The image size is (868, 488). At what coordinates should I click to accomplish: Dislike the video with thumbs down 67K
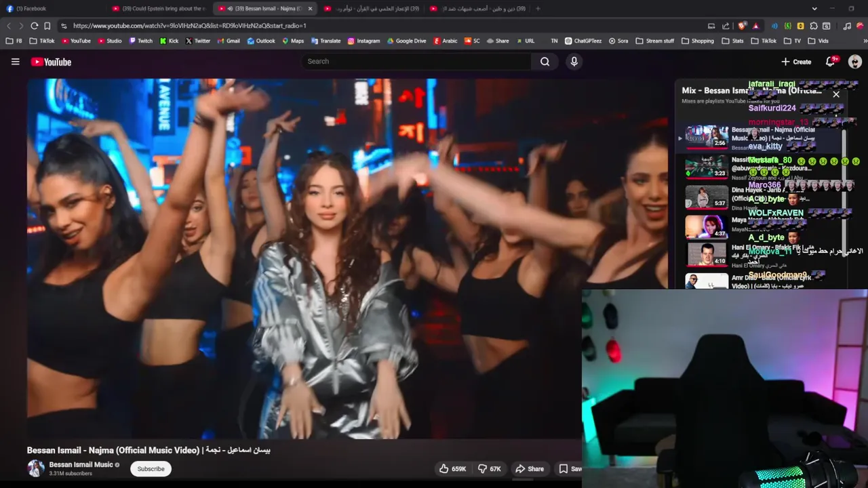[489, 468]
